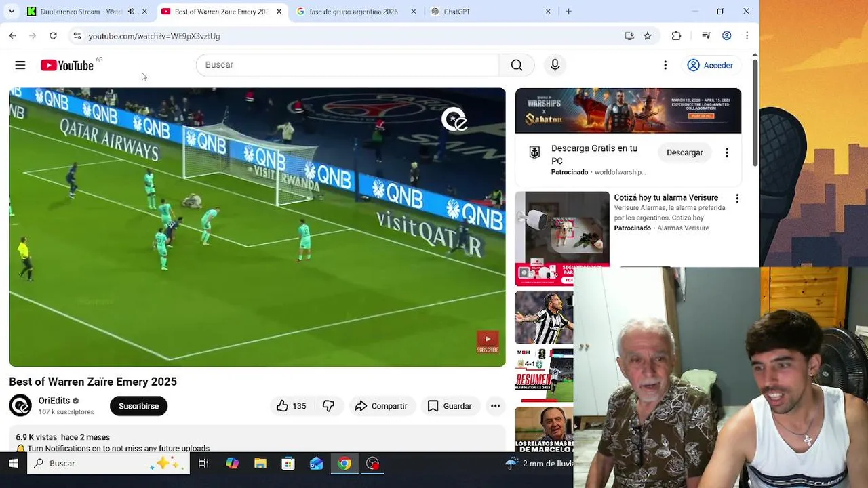Open Task View on taskbar
Screen dimensions: 868x488
(203, 464)
